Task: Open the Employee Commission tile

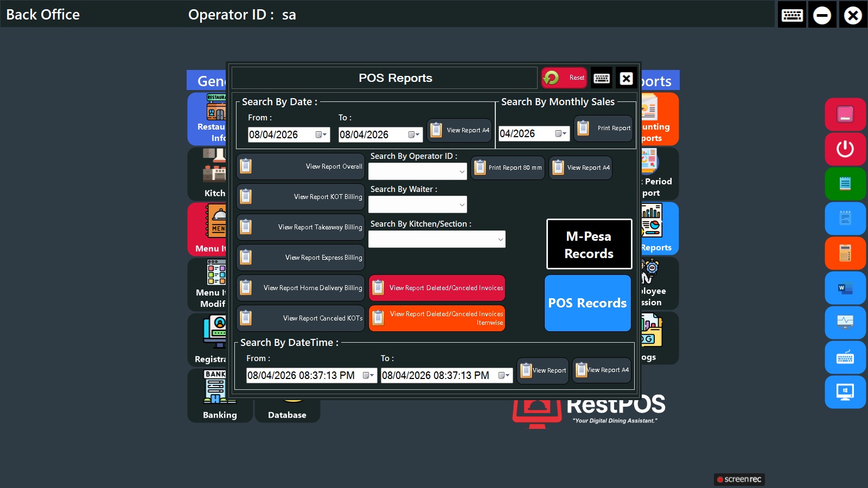Action: (x=660, y=283)
